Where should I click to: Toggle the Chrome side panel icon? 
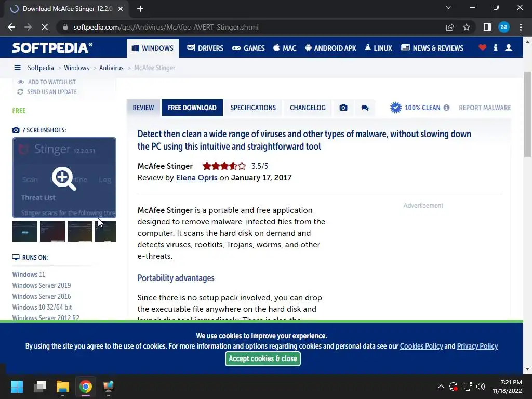click(487, 27)
